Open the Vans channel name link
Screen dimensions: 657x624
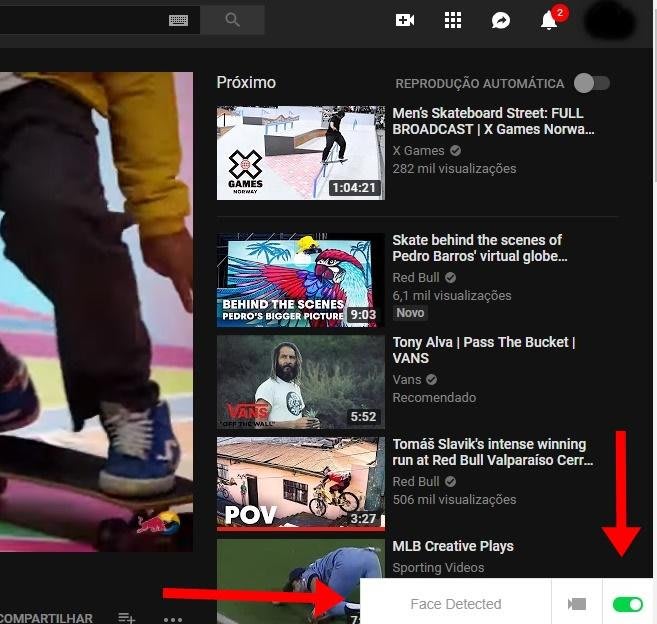click(408, 379)
